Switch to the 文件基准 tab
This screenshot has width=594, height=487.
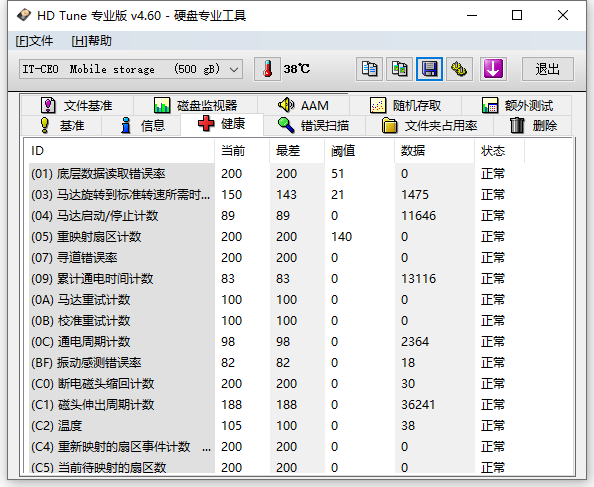[x=77, y=105]
